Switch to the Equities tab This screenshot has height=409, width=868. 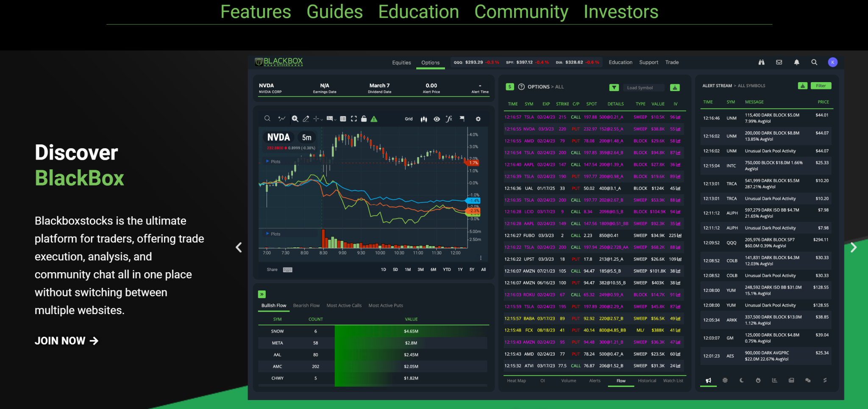click(x=401, y=62)
